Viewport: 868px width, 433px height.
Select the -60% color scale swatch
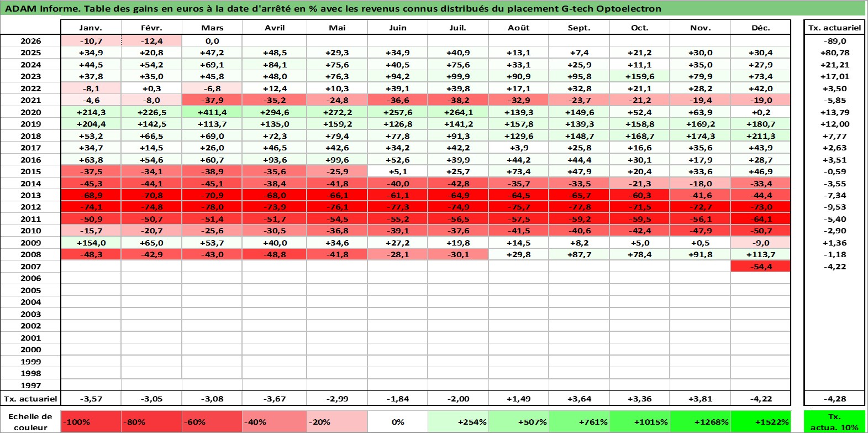(x=212, y=422)
